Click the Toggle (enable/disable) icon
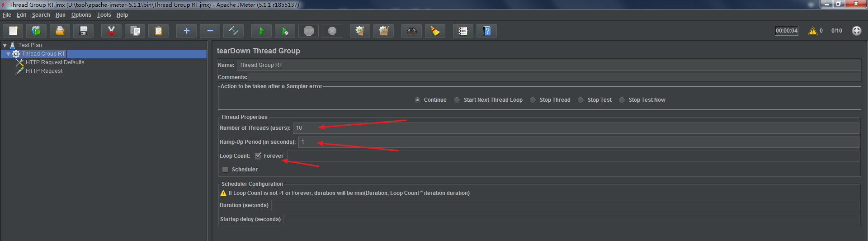868x241 pixels. coord(233,31)
